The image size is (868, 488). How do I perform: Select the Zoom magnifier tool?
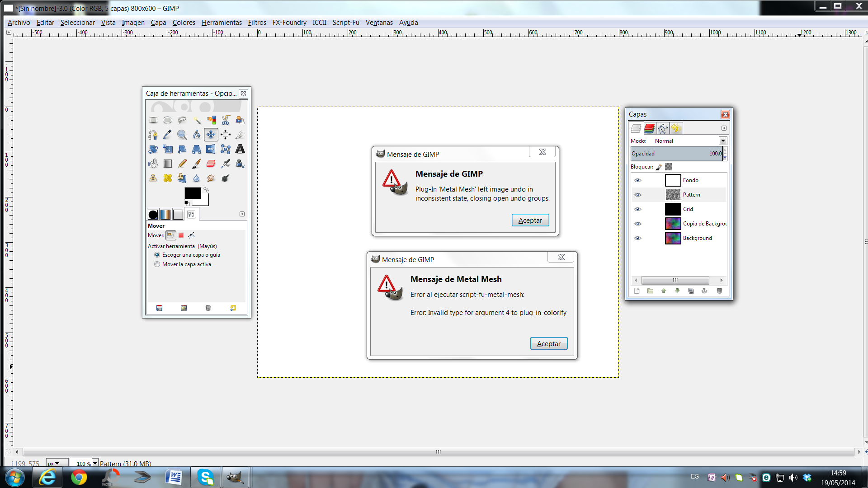click(x=182, y=135)
